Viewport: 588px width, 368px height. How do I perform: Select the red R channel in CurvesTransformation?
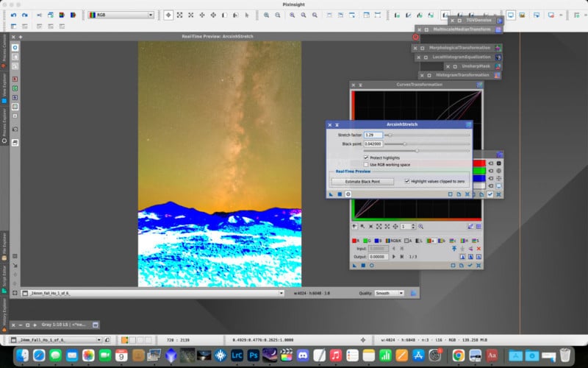tap(356, 240)
